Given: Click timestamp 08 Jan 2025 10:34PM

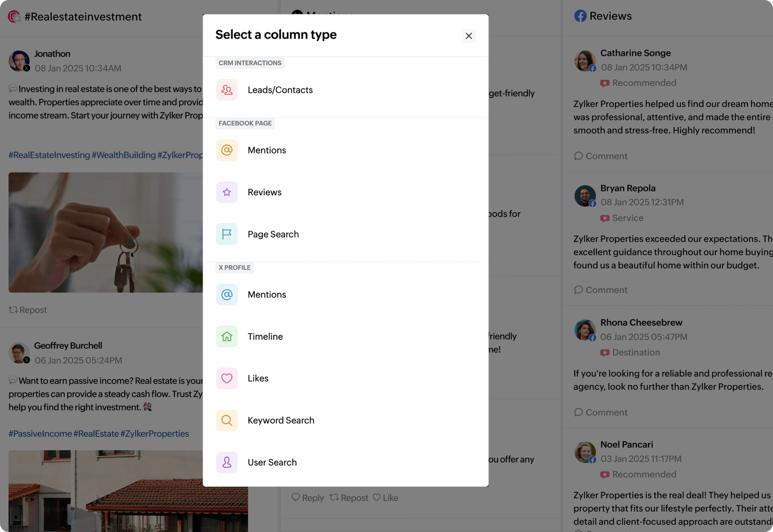Looking at the screenshot, I should coord(644,67).
